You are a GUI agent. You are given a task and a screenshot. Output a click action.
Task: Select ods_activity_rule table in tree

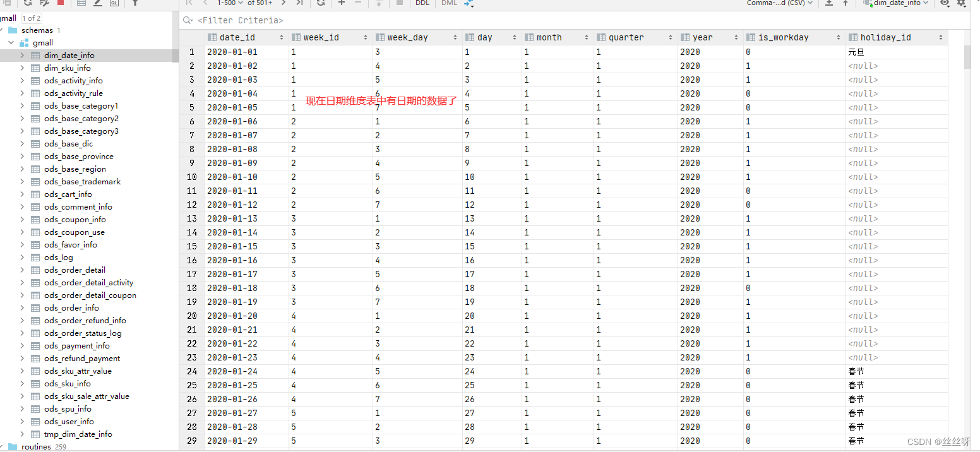click(73, 93)
